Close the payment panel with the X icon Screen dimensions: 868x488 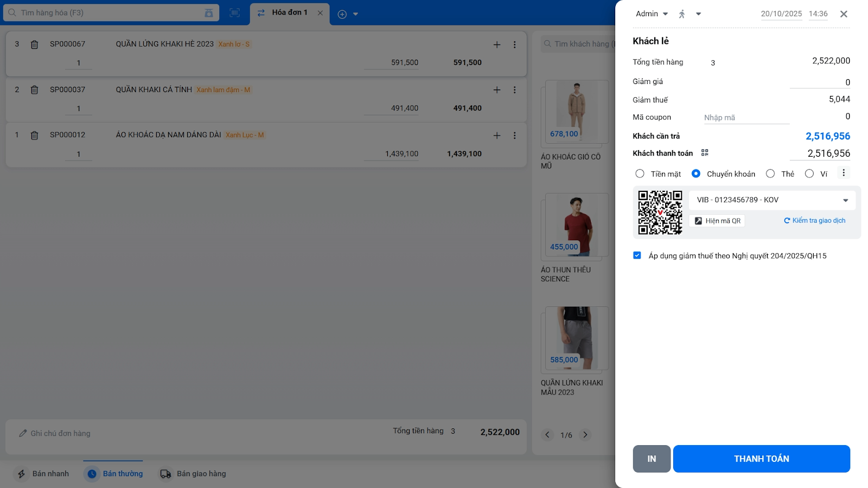pyautogui.click(x=844, y=14)
